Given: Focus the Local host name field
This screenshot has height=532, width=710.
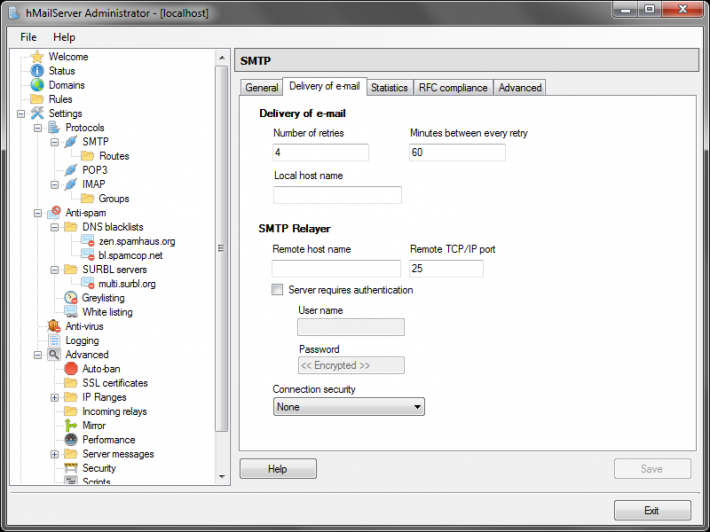Looking at the screenshot, I should [337, 195].
